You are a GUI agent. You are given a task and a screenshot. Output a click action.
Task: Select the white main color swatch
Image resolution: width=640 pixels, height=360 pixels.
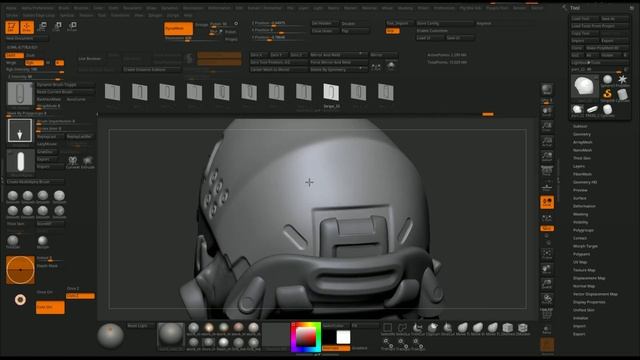pyautogui.click(x=343, y=337)
